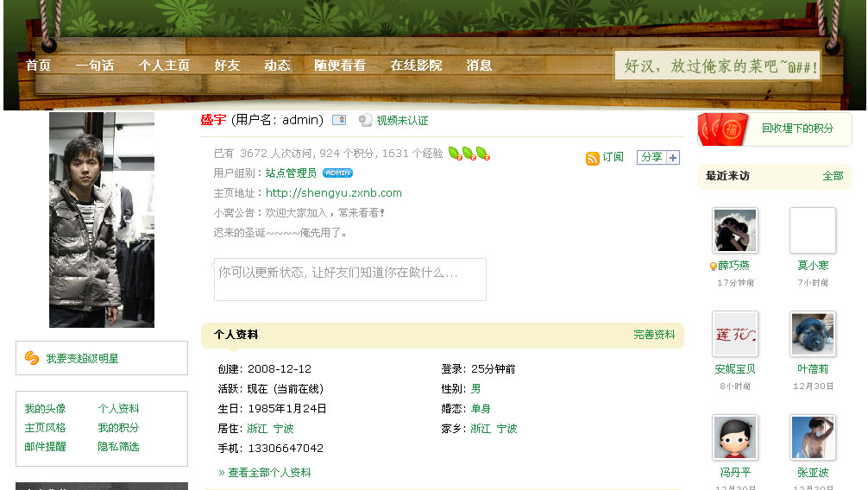Open visitor 张亚波's avatar thumbnail
The height and width of the screenshot is (490, 868).
pos(812,437)
